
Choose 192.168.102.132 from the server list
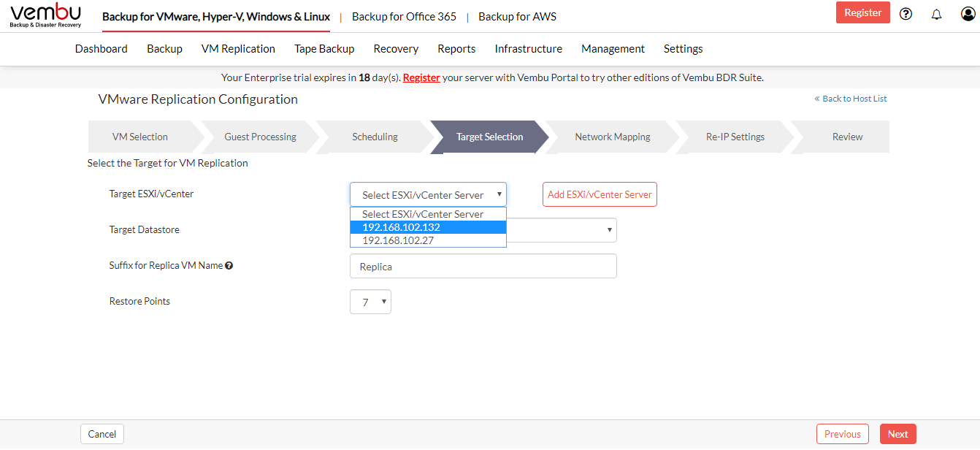pyautogui.click(x=428, y=227)
